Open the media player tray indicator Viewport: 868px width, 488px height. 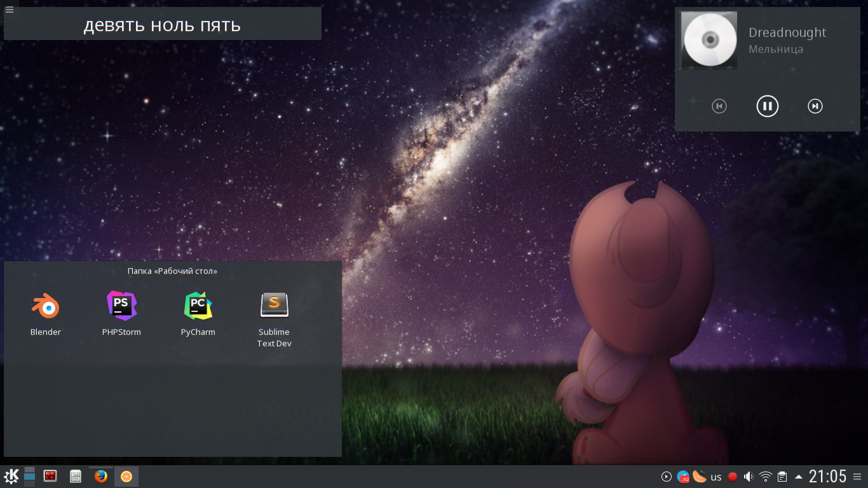(x=667, y=477)
